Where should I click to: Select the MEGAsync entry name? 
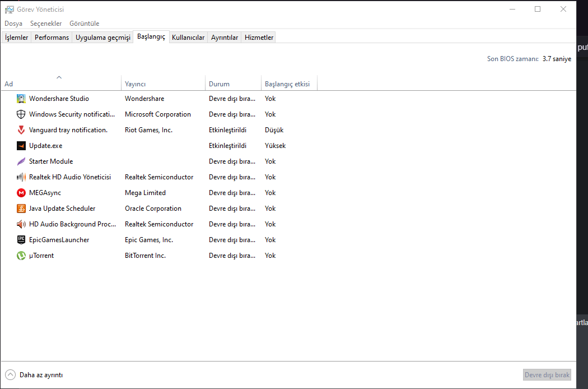click(45, 193)
